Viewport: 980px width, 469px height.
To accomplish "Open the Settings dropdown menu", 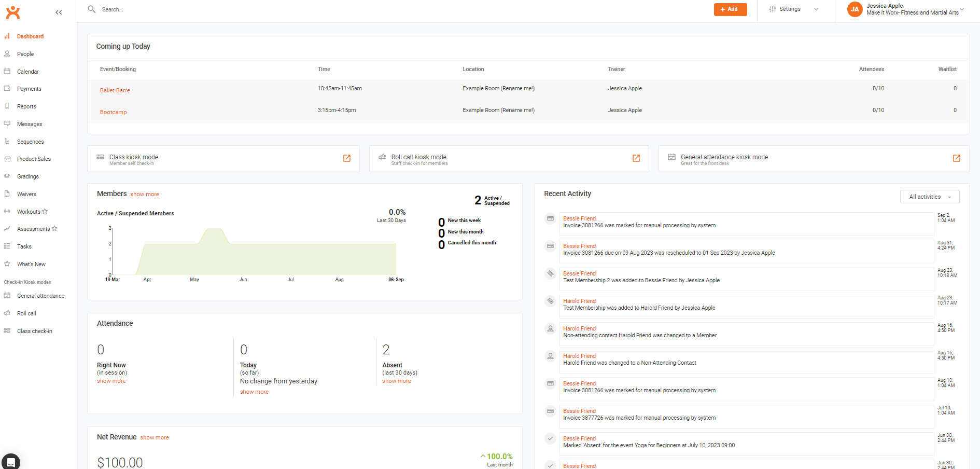I will click(794, 9).
